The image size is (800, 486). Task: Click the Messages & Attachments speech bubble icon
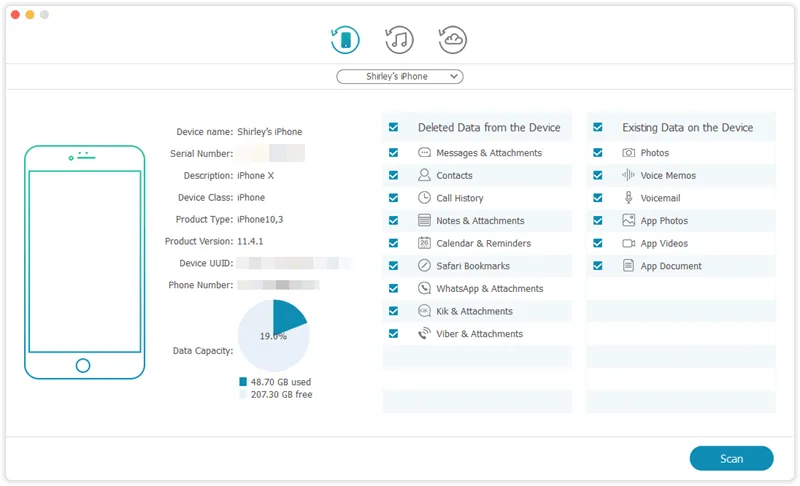pyautogui.click(x=425, y=153)
